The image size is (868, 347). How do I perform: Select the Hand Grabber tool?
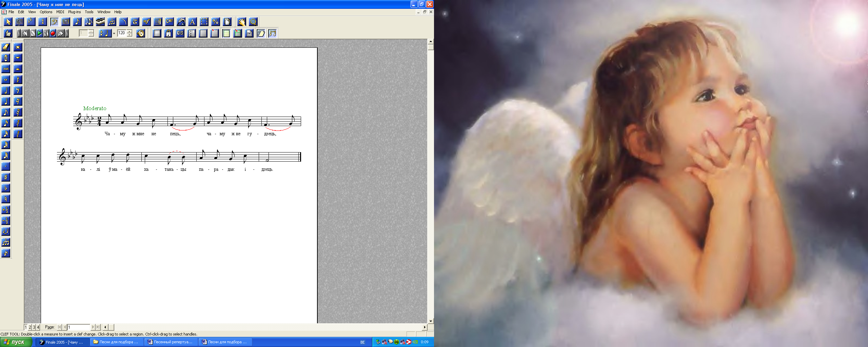(241, 22)
